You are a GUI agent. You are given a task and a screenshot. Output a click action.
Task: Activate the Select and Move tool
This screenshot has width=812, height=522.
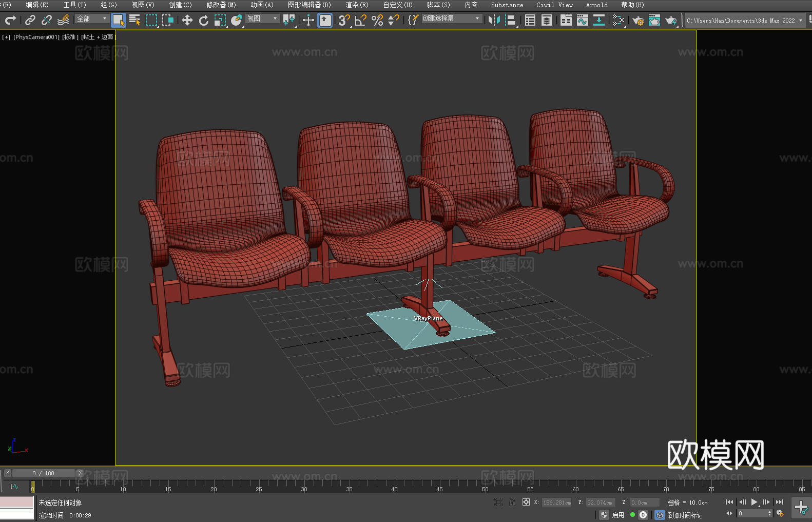[x=187, y=20]
